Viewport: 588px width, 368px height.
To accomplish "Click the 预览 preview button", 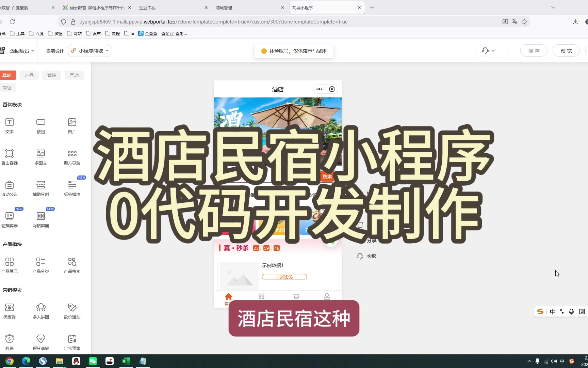I will tap(566, 51).
